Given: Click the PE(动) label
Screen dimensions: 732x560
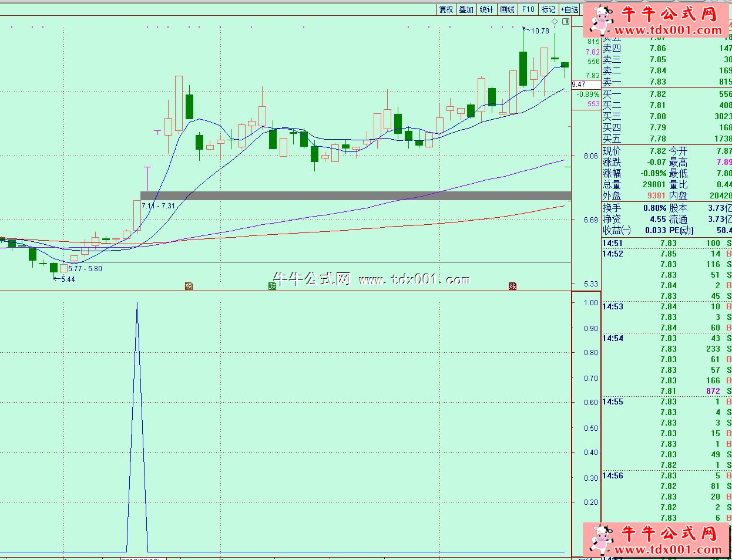Looking at the screenshot, I should (681, 230).
